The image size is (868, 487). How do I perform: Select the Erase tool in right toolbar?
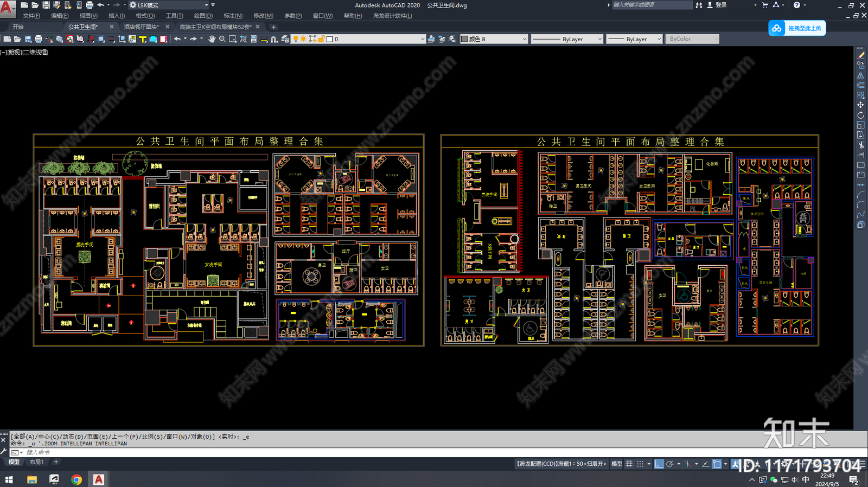(861, 55)
